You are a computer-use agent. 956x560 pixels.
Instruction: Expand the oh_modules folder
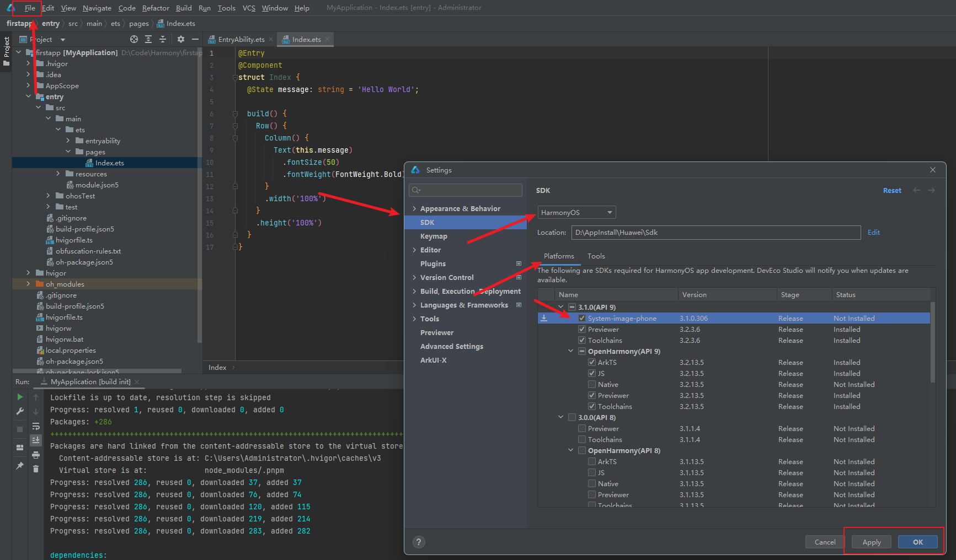pos(28,284)
